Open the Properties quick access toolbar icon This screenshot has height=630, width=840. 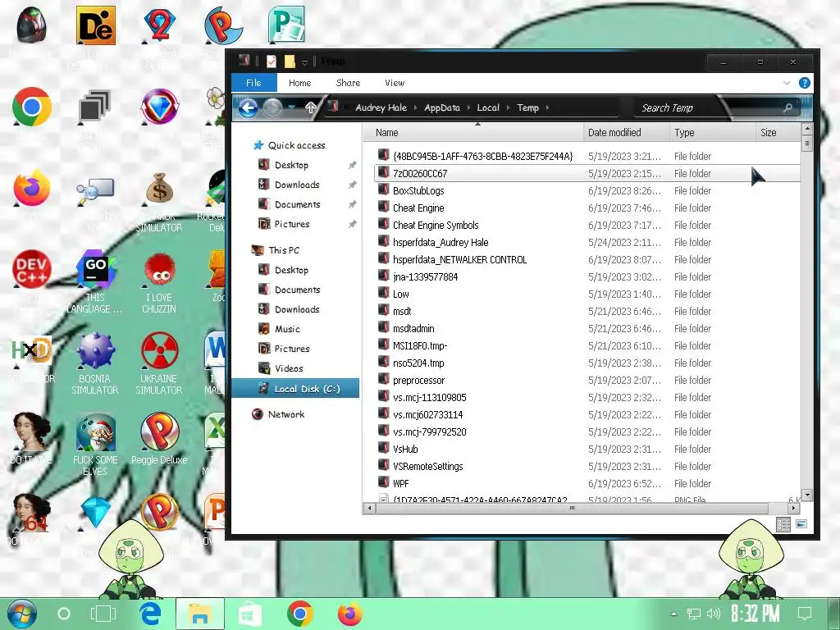tap(272, 62)
